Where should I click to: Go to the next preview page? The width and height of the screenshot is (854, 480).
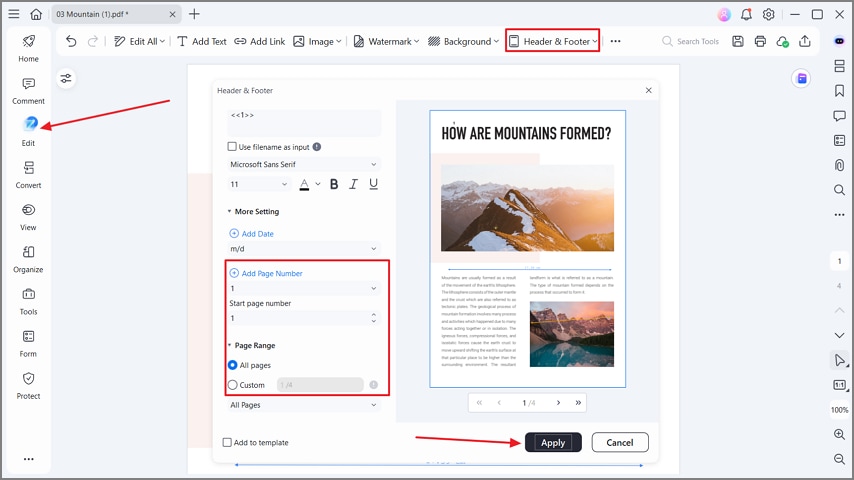pos(558,403)
